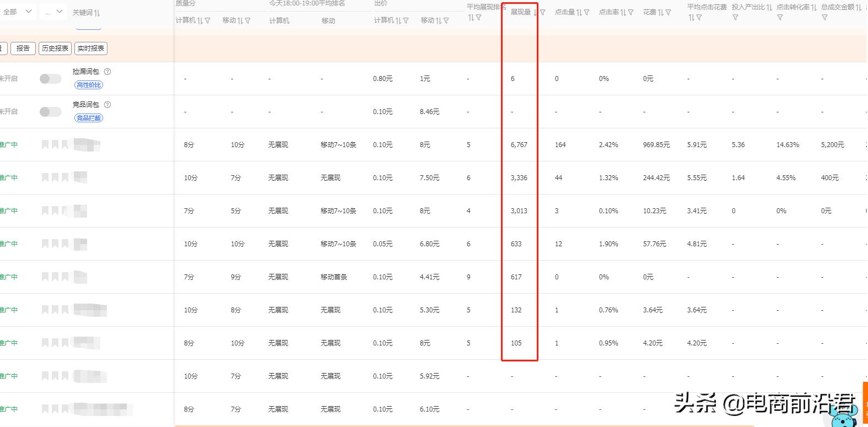This screenshot has height=427, width=868.
Task: Click spend value 969.85元
Action: (x=656, y=145)
